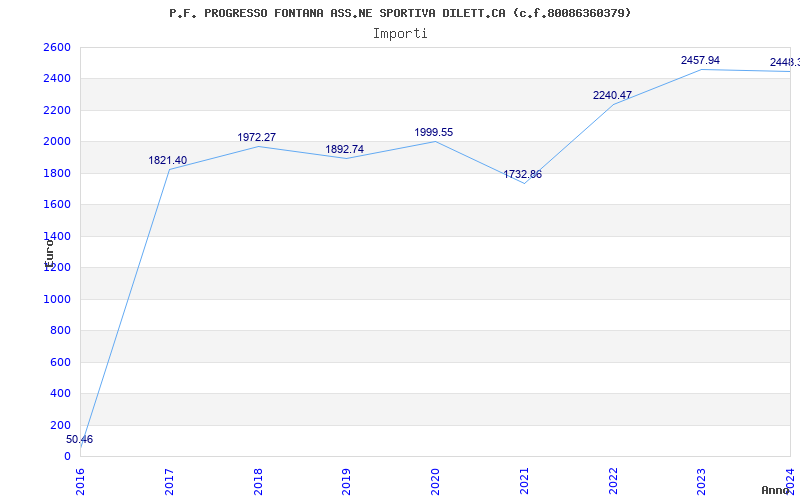
Task: Click the Euro y-axis title
Action: point(49,254)
